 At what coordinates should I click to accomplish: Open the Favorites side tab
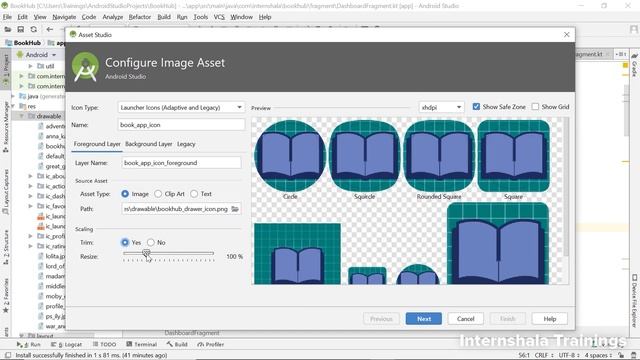[6, 296]
